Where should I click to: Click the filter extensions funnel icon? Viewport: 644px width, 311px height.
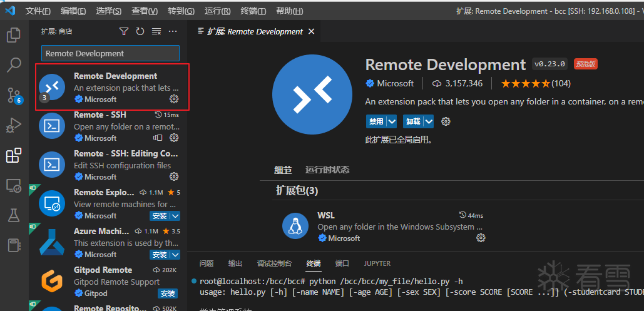coord(124,31)
